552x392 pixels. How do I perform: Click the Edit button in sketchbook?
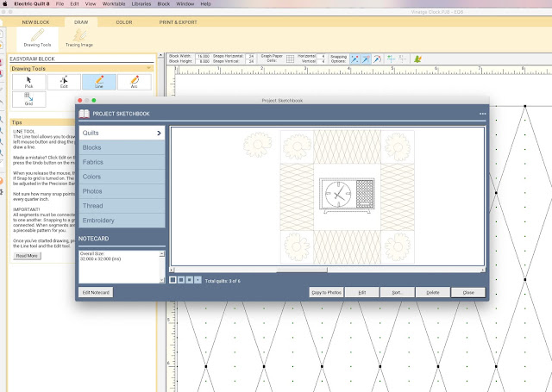362,292
